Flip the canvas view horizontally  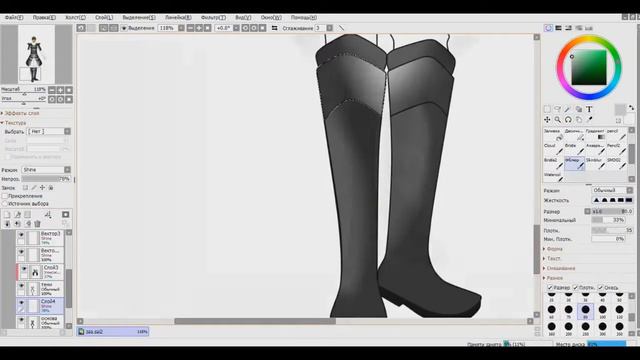pyautogui.click(x=275, y=28)
